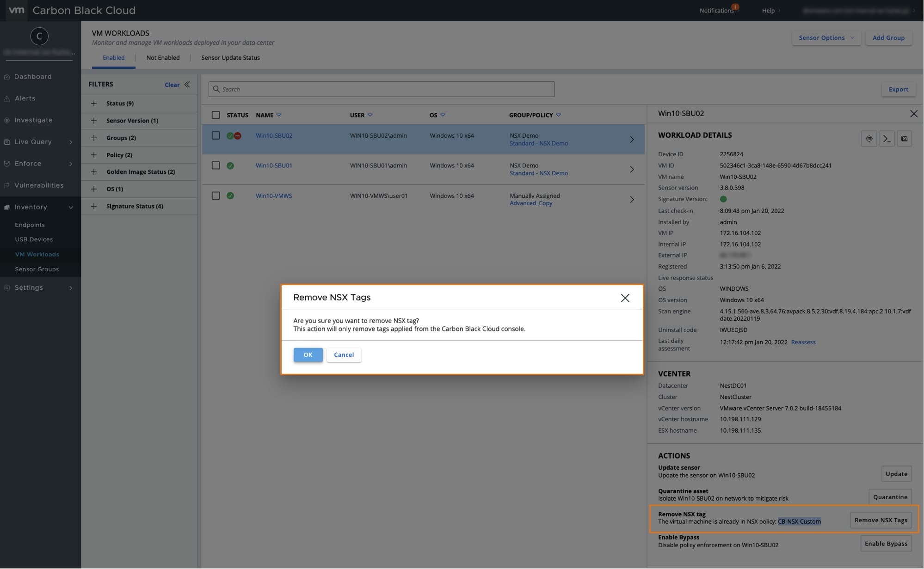Collapse the Filters panel with the double chevron
Viewport: 924px width, 569px height.
[187, 85]
